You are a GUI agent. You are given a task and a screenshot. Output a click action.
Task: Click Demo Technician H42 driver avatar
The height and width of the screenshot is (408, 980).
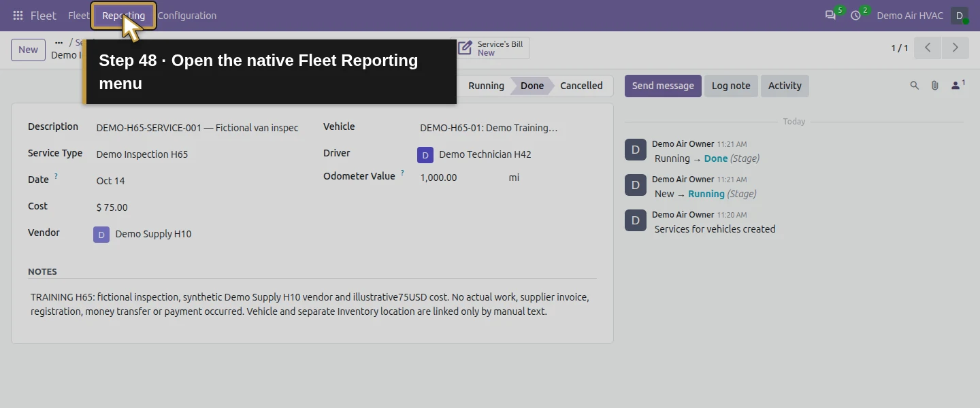point(425,155)
